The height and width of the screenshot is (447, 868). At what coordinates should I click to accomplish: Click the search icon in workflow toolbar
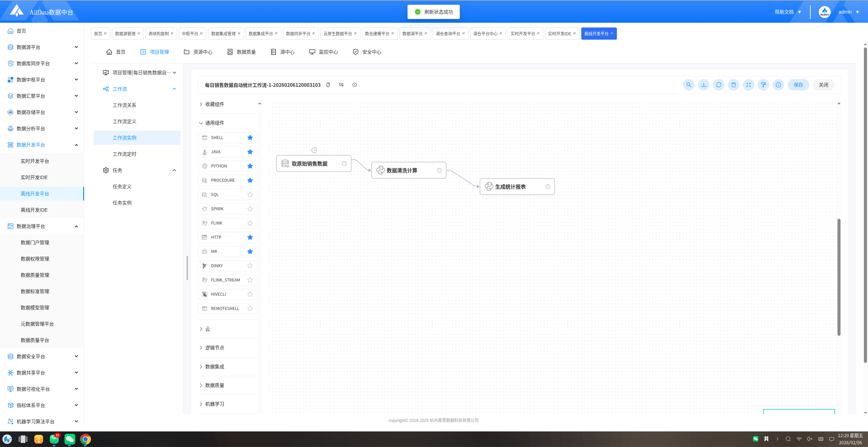(688, 85)
